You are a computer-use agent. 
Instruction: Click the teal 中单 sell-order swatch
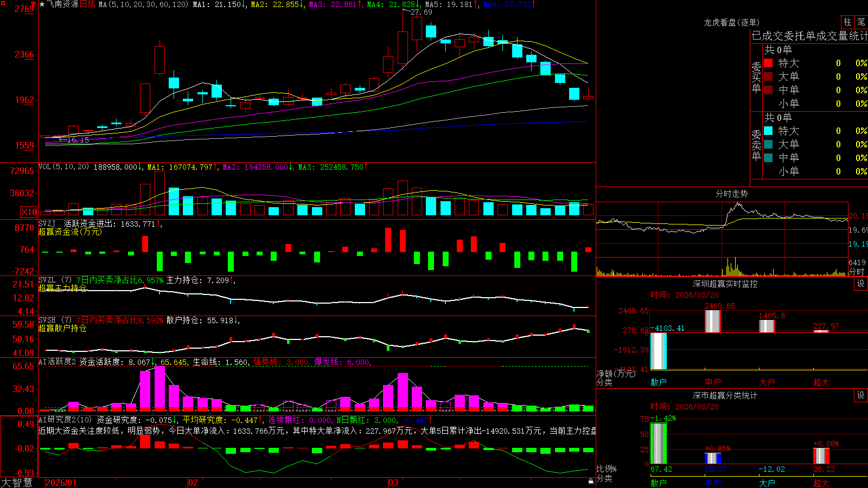(x=768, y=158)
